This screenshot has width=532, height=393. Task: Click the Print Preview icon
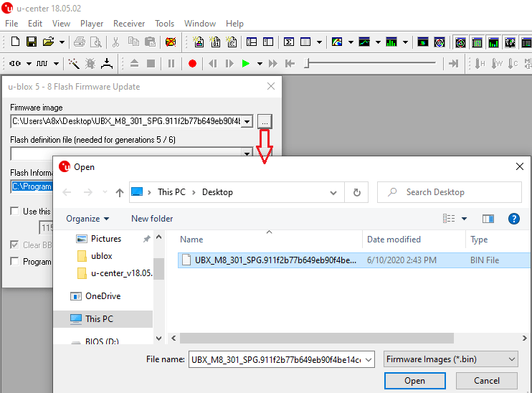[x=96, y=42]
